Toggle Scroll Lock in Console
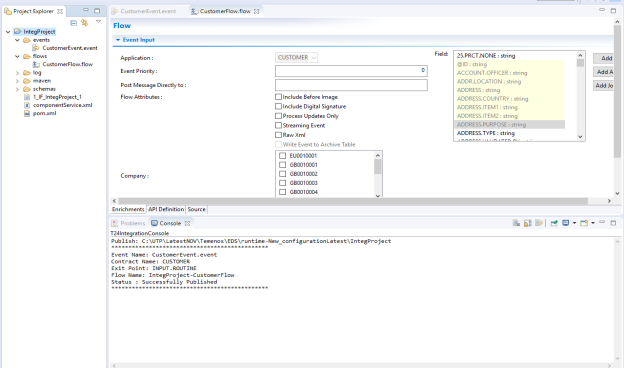Viewport: 624px width, 368px height. click(527, 223)
